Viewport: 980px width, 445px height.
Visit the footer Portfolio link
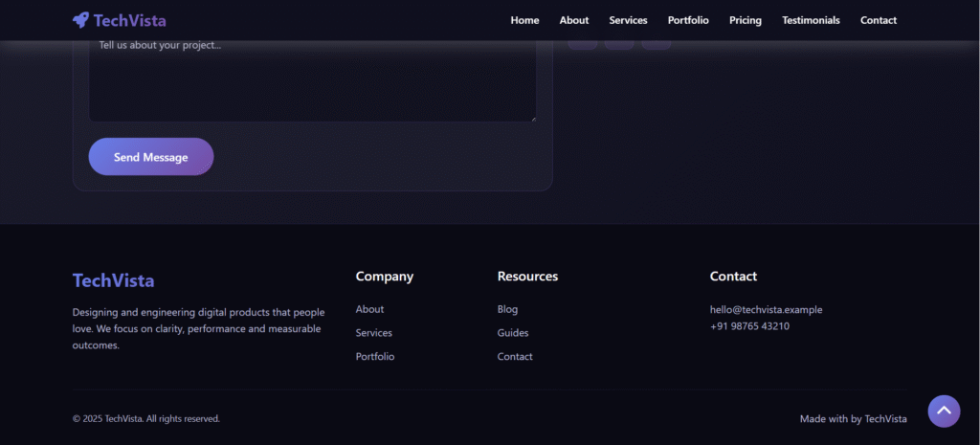tap(374, 357)
